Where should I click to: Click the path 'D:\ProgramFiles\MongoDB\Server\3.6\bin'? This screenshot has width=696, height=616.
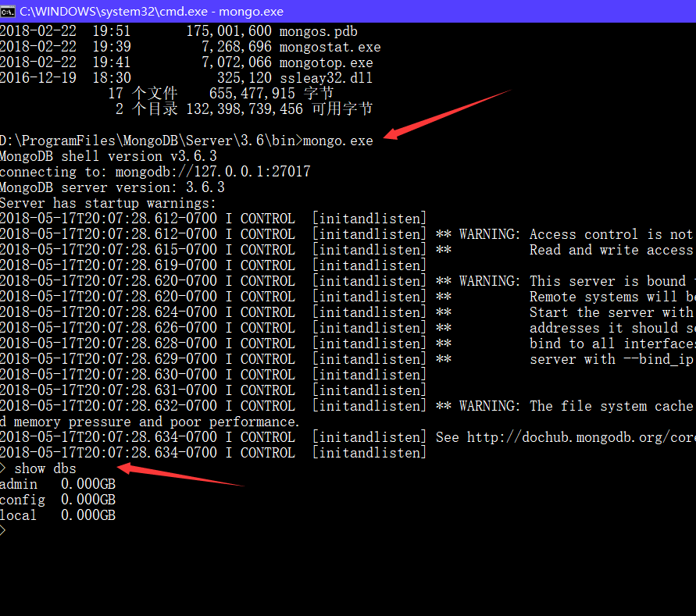click(148, 141)
